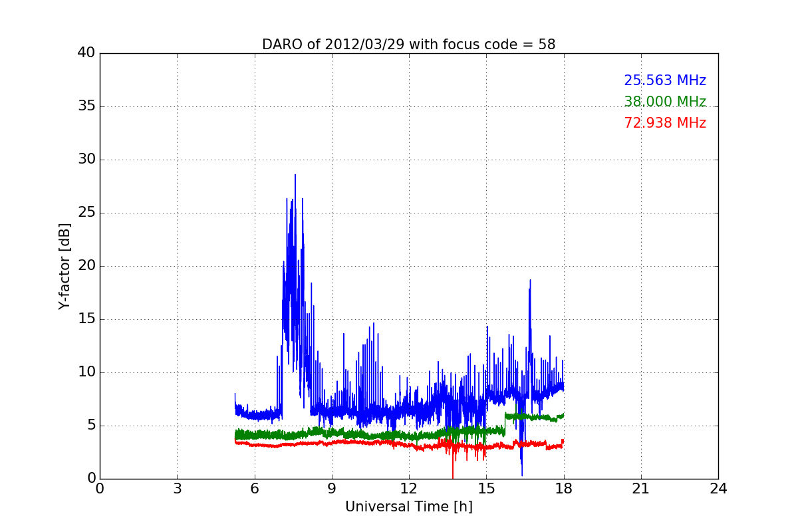The height and width of the screenshot is (532, 798).
Task: Click the y-axis tick label 5
Action: pyautogui.click(x=90, y=426)
